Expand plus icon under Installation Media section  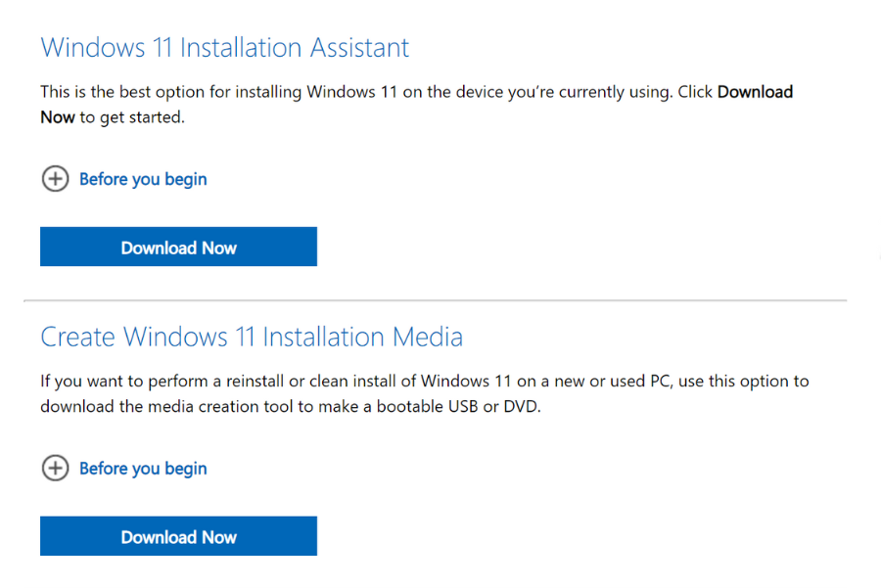tap(55, 468)
